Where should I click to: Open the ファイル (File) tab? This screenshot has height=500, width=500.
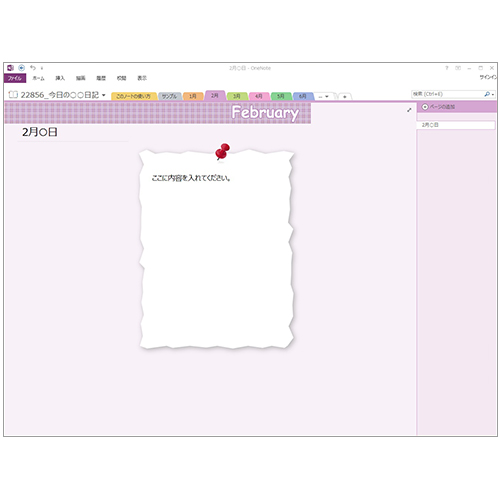15,78
